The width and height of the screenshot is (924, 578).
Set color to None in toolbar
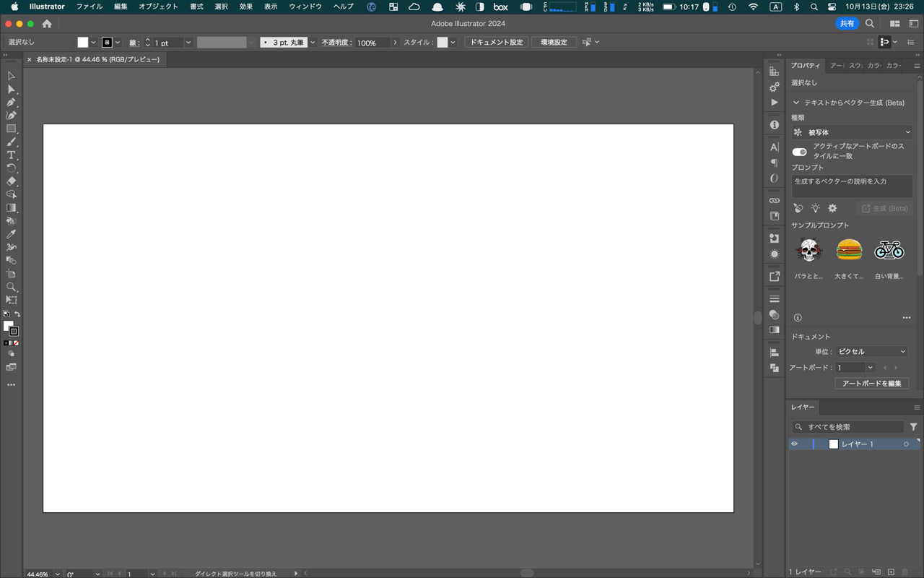[17, 343]
